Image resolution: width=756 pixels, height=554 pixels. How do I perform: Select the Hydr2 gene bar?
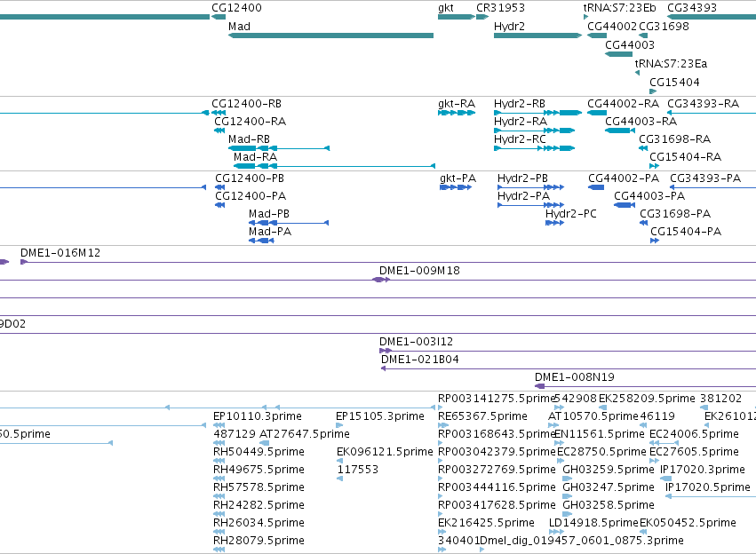tap(537, 36)
